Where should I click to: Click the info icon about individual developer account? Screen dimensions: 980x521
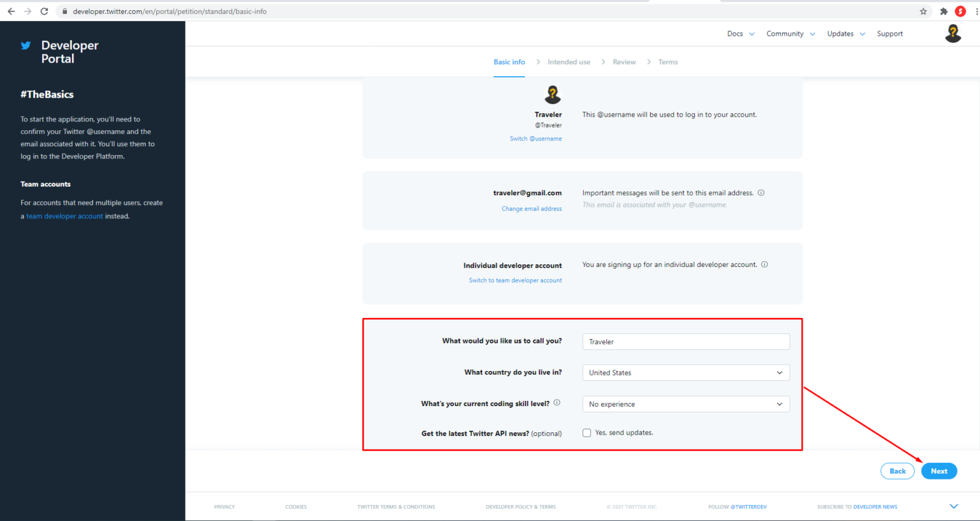764,264
